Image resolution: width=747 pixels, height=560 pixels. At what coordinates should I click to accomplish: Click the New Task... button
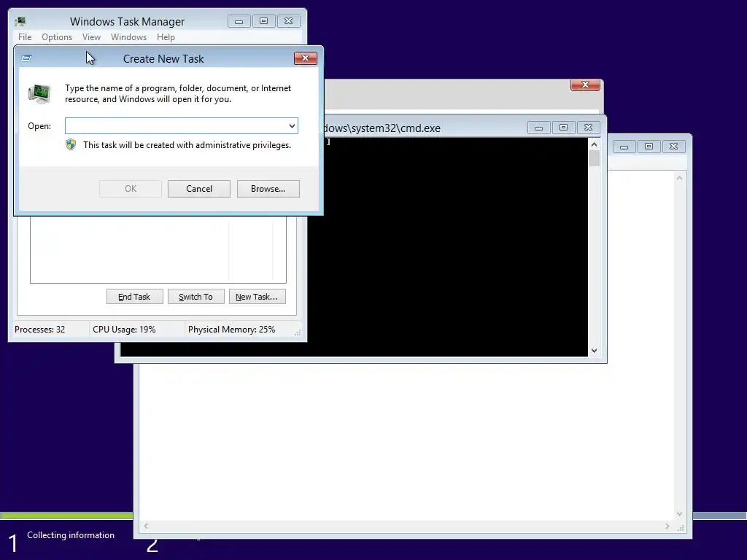pyautogui.click(x=257, y=297)
